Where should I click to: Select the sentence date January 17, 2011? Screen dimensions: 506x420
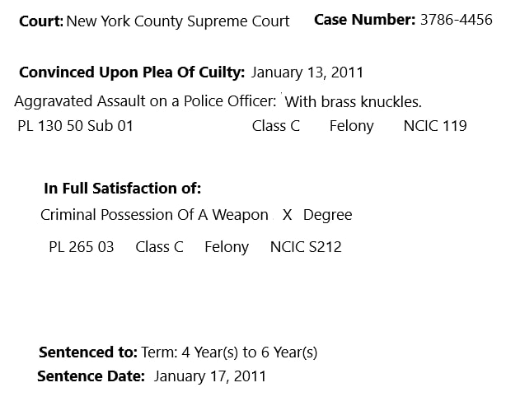(x=210, y=376)
